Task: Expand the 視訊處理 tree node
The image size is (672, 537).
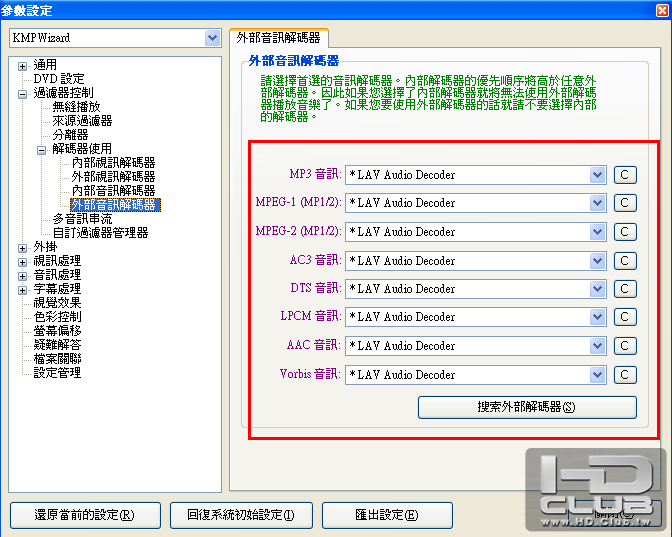Action: 22,262
